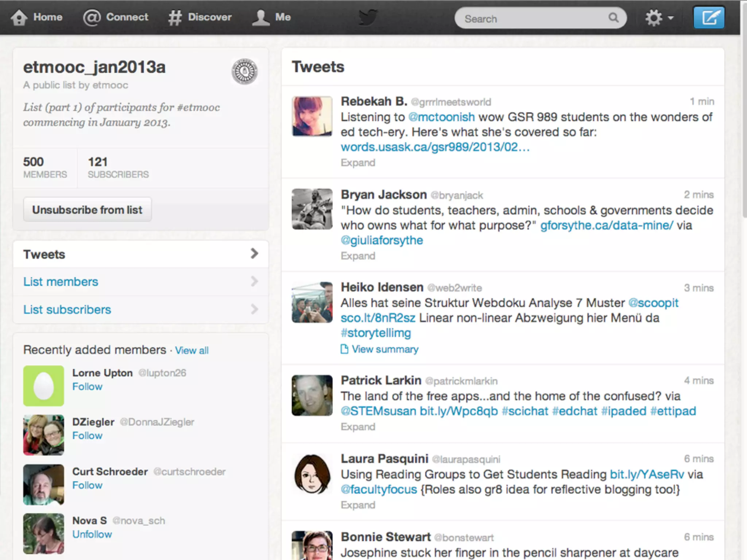The width and height of the screenshot is (747, 560).
Task: Click into the Search field
Action: [533, 19]
